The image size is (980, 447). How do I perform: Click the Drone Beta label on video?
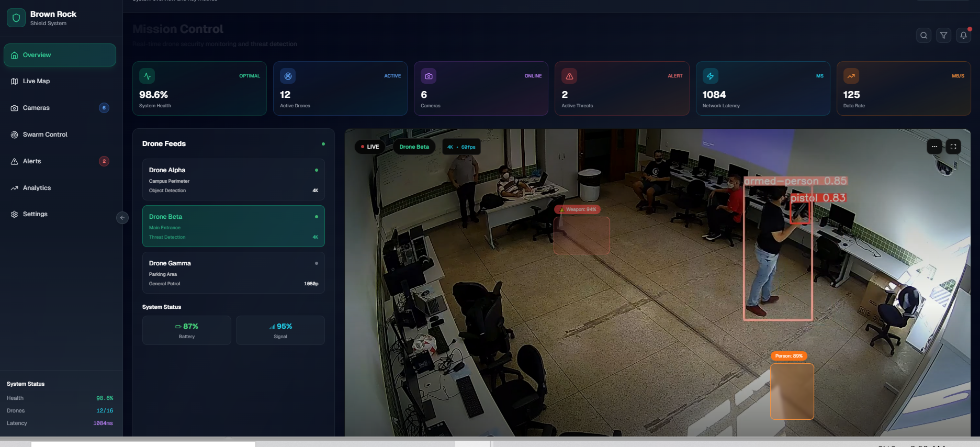(414, 147)
